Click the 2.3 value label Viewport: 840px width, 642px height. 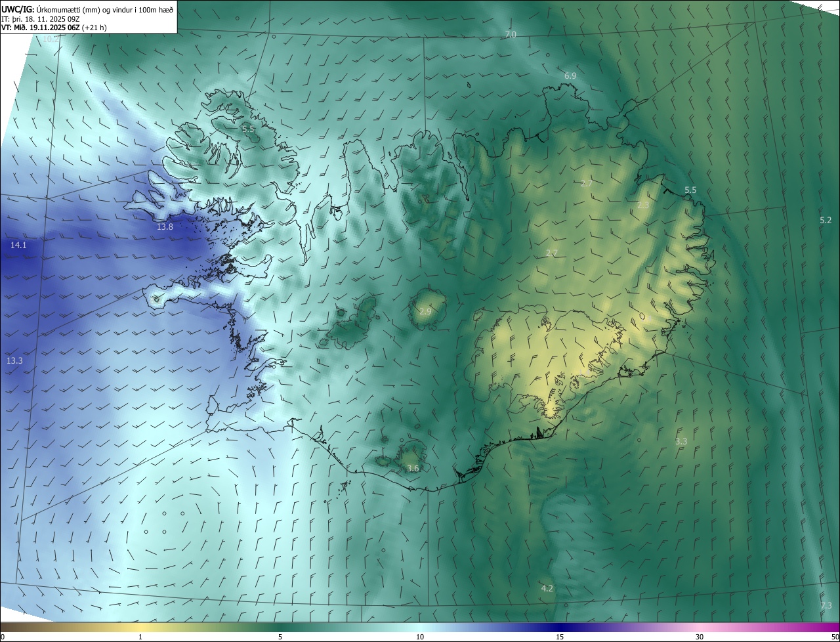tap(643, 205)
